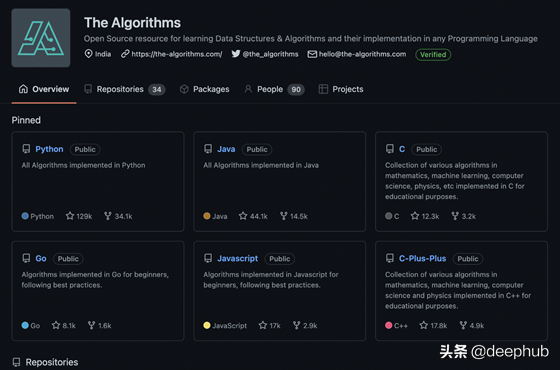Open the C pinned repository
The image size is (560, 370).
click(x=402, y=149)
